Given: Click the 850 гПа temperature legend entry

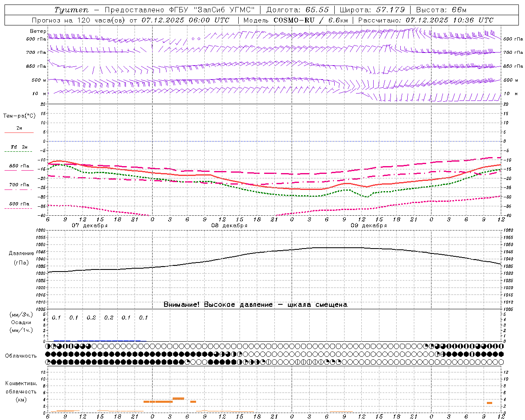Looking at the screenshot, I should [19, 166].
